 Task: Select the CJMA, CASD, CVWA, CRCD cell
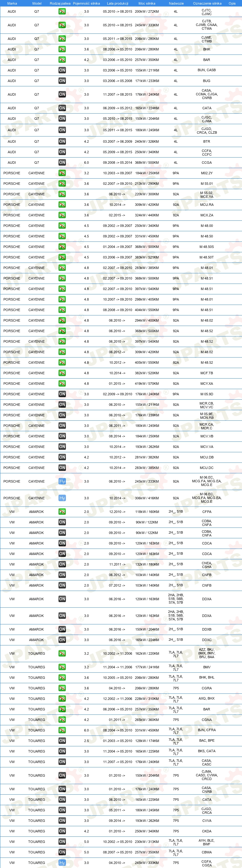tap(207, 775)
